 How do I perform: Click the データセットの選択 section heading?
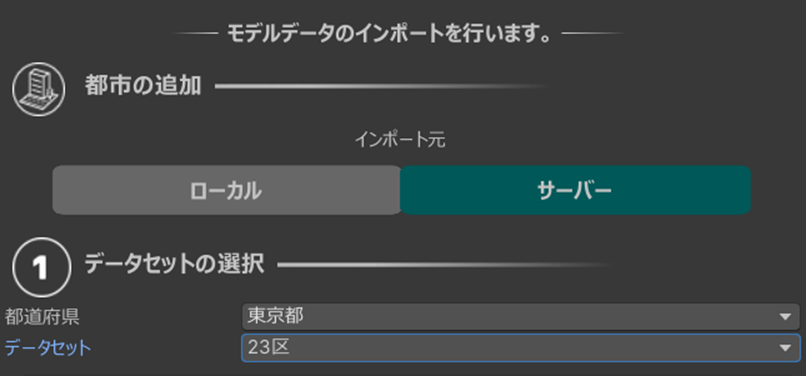pyautogui.click(x=174, y=264)
